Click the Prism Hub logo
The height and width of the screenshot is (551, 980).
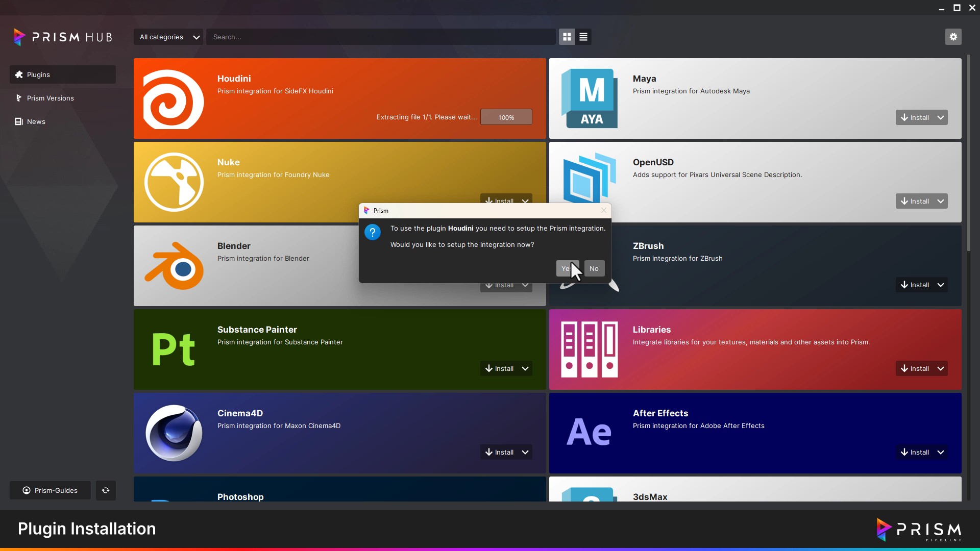pyautogui.click(x=63, y=37)
